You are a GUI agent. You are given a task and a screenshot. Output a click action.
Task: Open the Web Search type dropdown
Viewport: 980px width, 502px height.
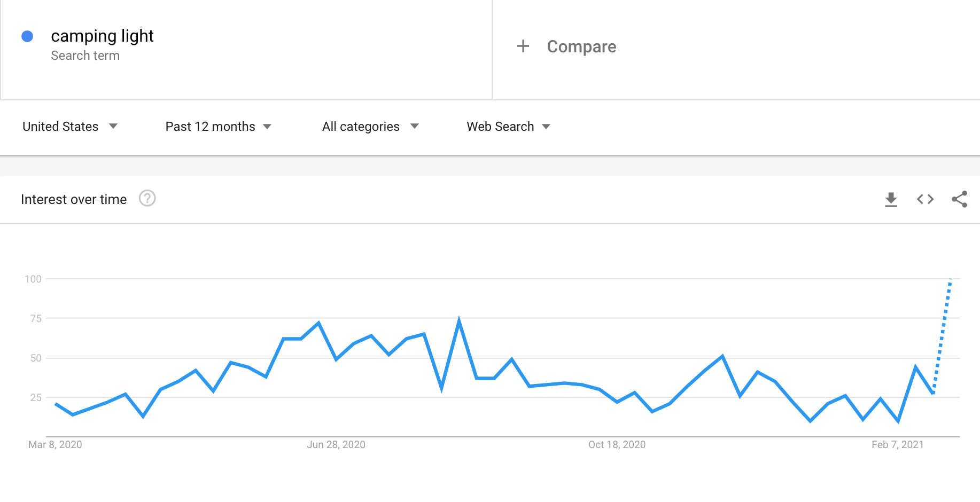(508, 127)
